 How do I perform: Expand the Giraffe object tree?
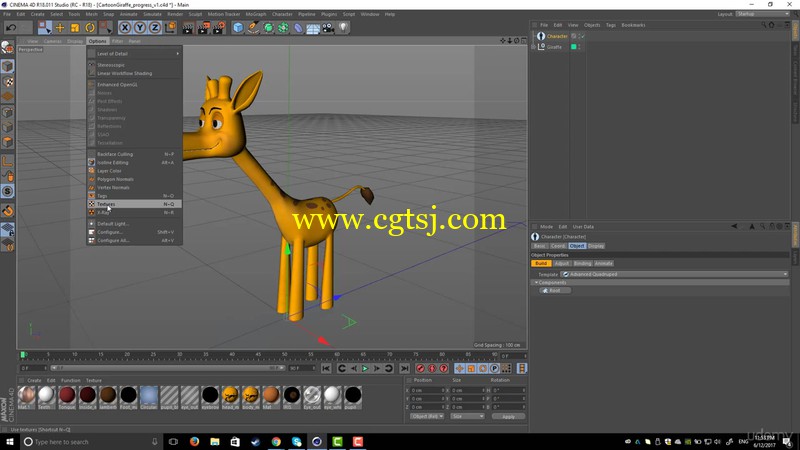coord(534,47)
